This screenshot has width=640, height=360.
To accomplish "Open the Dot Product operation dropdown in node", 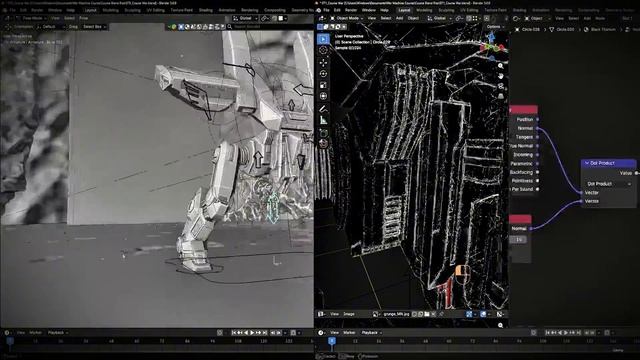I will (x=609, y=184).
